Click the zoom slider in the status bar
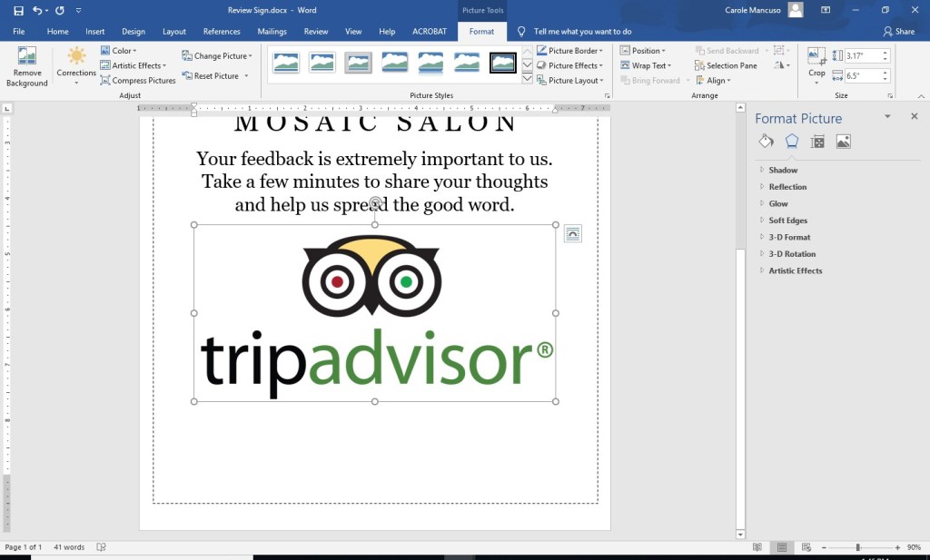Image resolution: width=930 pixels, height=560 pixels. click(x=858, y=547)
